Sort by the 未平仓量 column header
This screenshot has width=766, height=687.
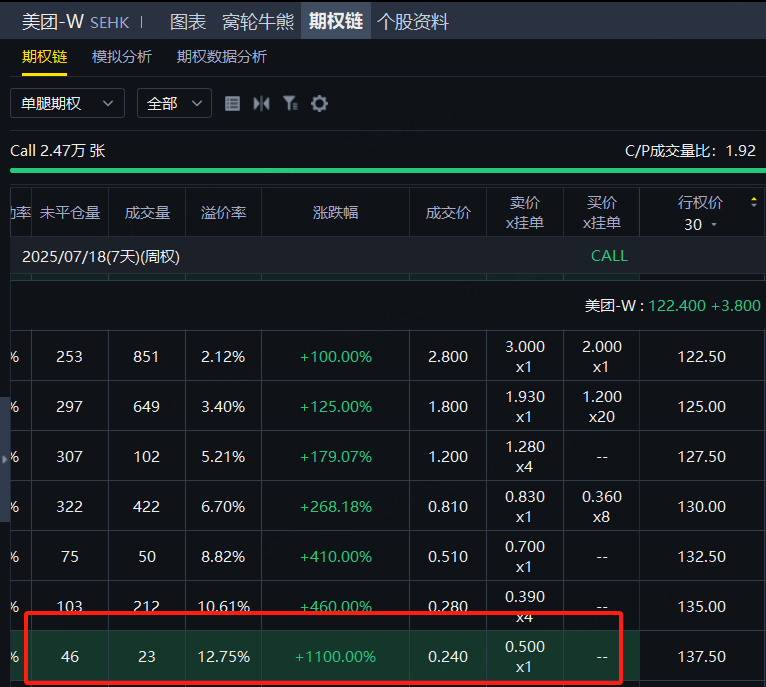pyautogui.click(x=70, y=212)
